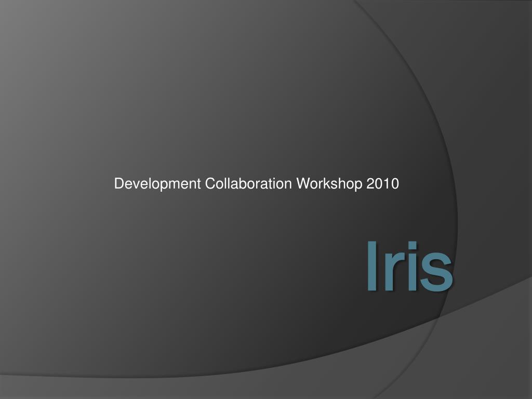Click the subtitle 'Development Collaboration Workshop 2010'
Screen dimensions: 532x399
[257, 183]
